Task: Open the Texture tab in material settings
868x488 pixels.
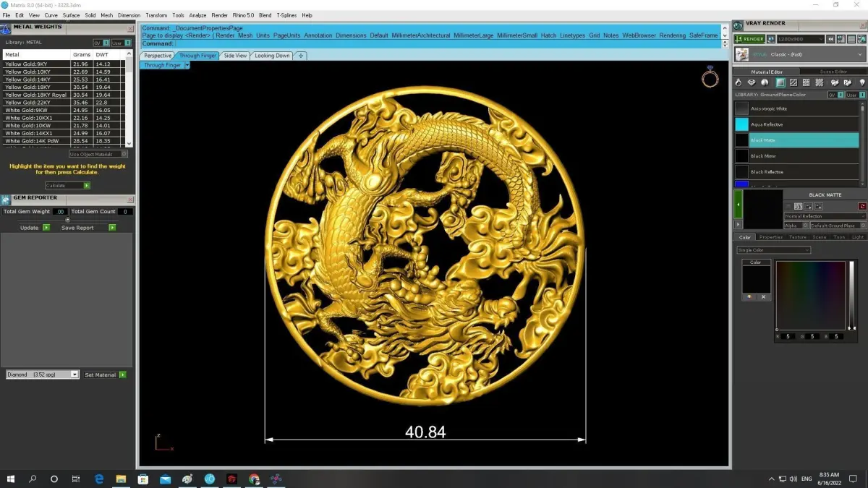Action: point(797,237)
